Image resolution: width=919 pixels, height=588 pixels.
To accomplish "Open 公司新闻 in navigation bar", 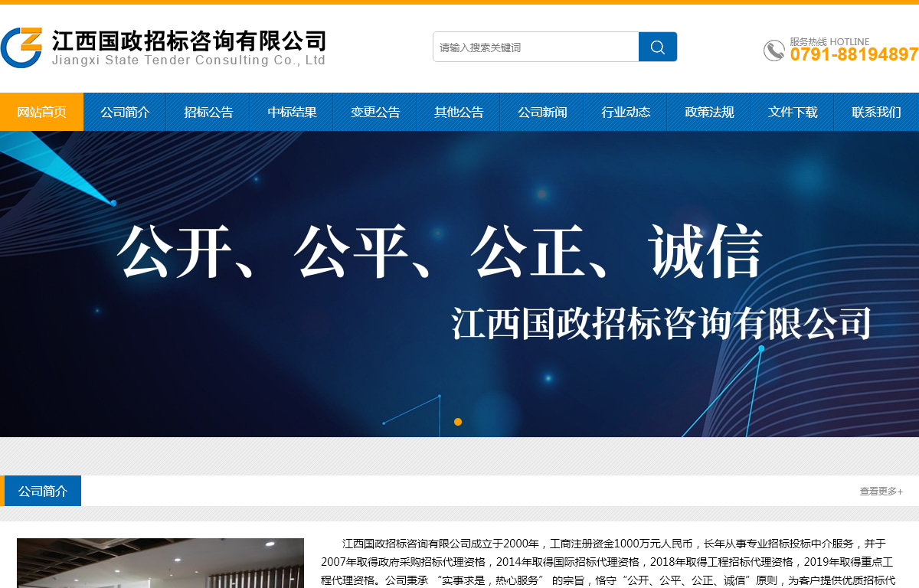I will pyautogui.click(x=542, y=112).
